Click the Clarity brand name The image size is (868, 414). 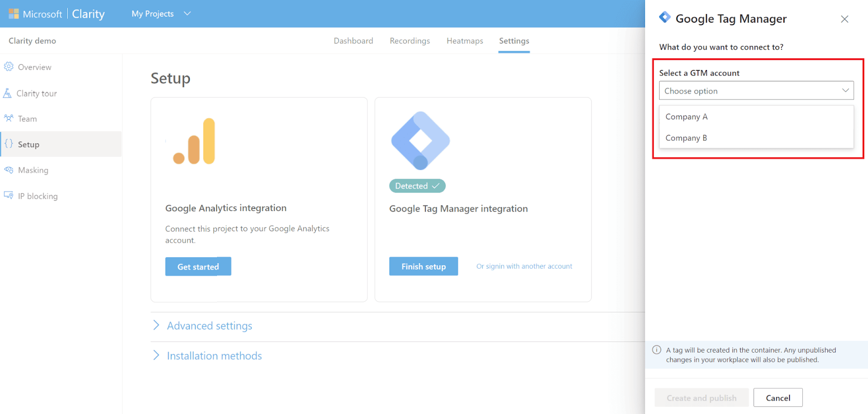[x=88, y=14]
